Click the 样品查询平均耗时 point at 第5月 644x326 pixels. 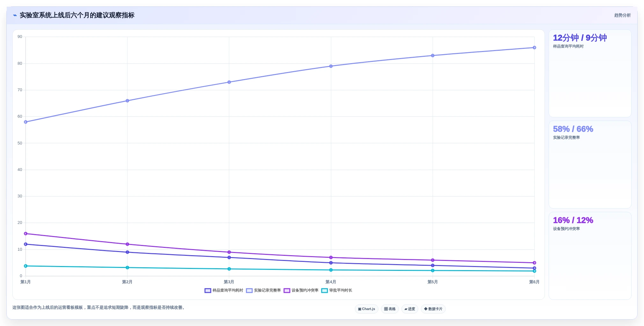[433, 265]
